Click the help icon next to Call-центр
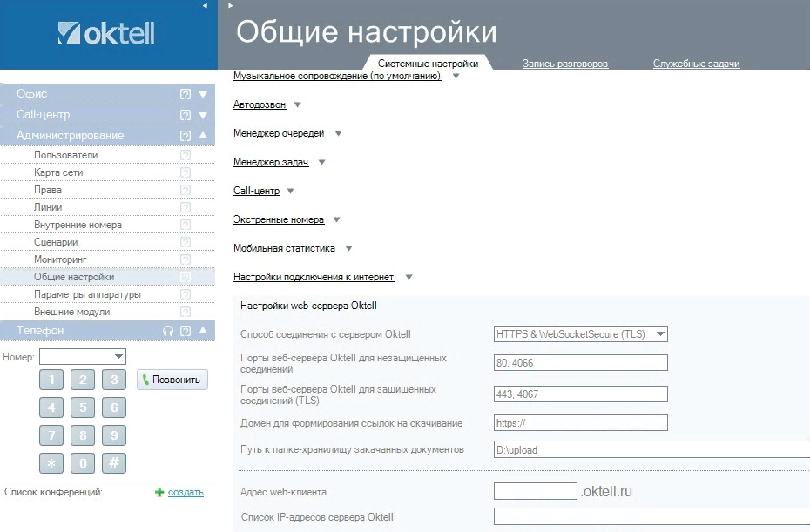 pos(183,114)
